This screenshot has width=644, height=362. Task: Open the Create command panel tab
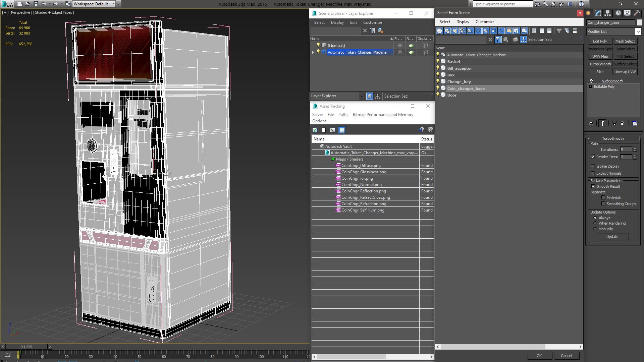point(588,13)
